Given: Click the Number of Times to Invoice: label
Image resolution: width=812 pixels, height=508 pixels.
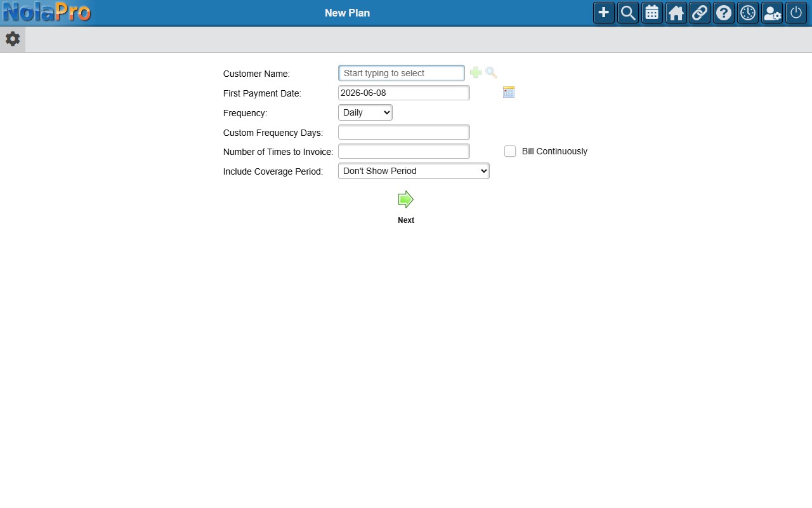Looking at the screenshot, I should pyautogui.click(x=278, y=152).
